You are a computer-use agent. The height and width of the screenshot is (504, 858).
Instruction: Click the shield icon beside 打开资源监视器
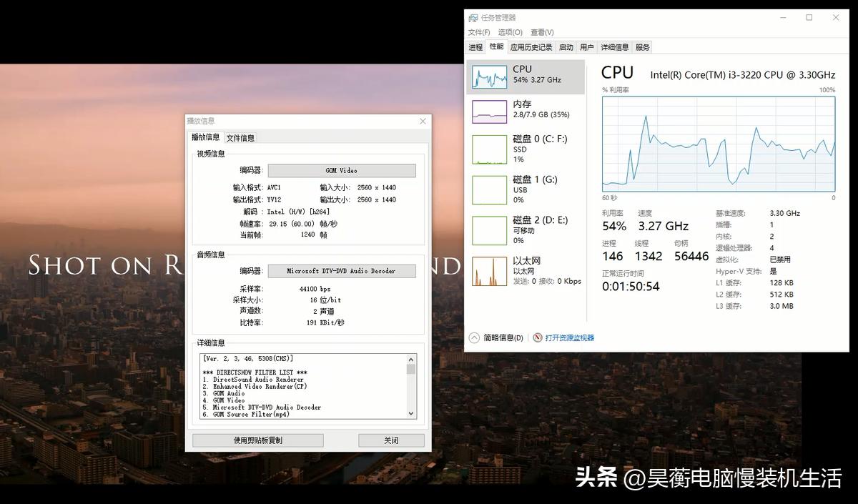[536, 337]
